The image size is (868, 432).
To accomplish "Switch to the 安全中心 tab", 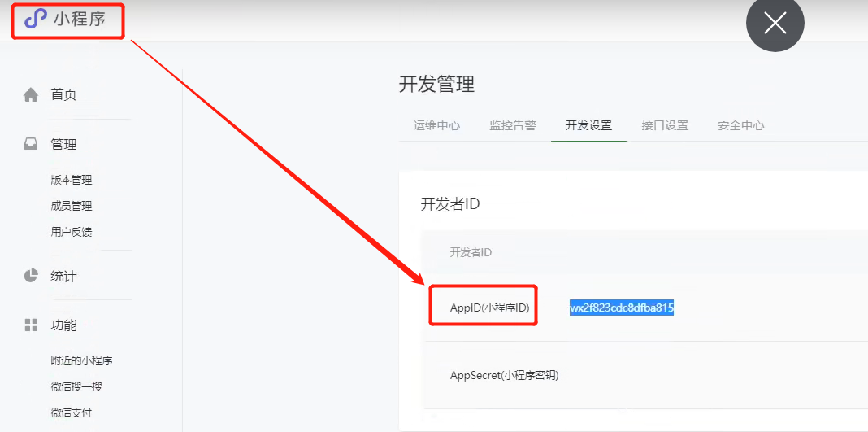I will pos(741,125).
